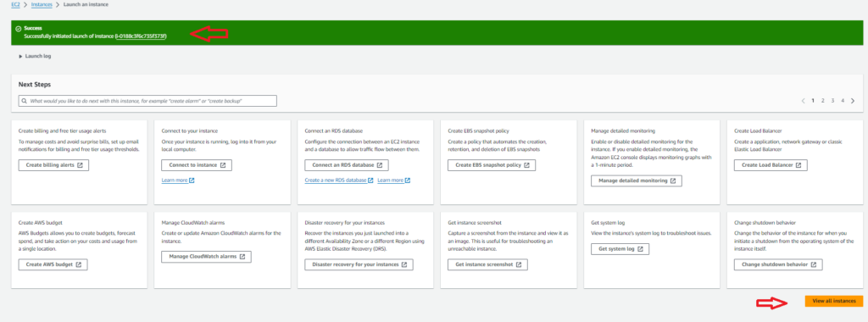Go to next page of next steps
The image size is (868, 322).
pyautogui.click(x=853, y=101)
